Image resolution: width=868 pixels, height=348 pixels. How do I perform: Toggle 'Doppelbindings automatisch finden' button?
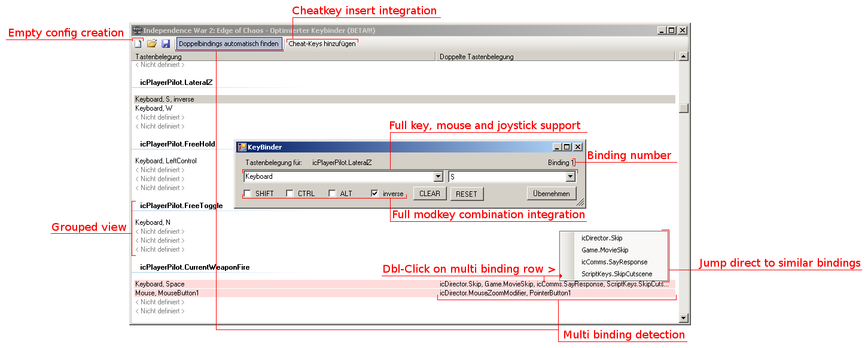tap(229, 44)
